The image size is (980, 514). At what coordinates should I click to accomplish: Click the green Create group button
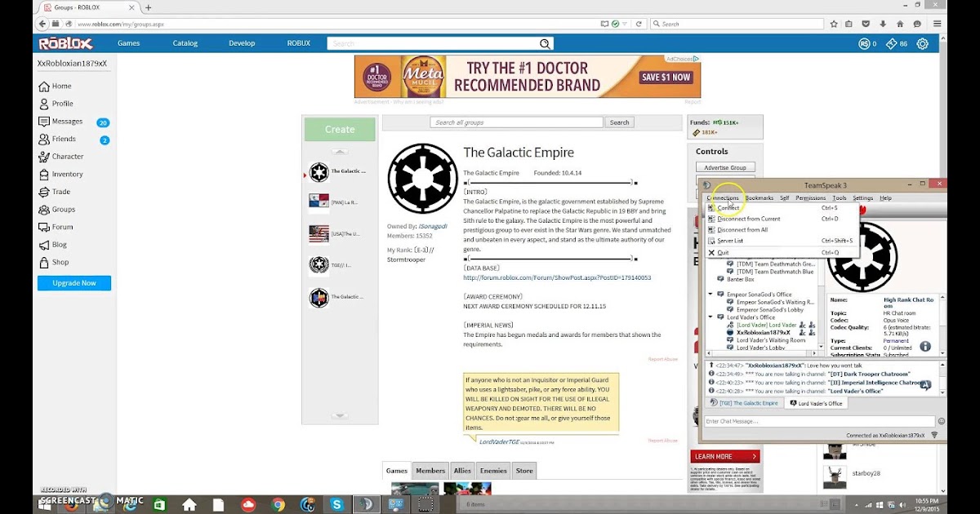pyautogui.click(x=340, y=130)
